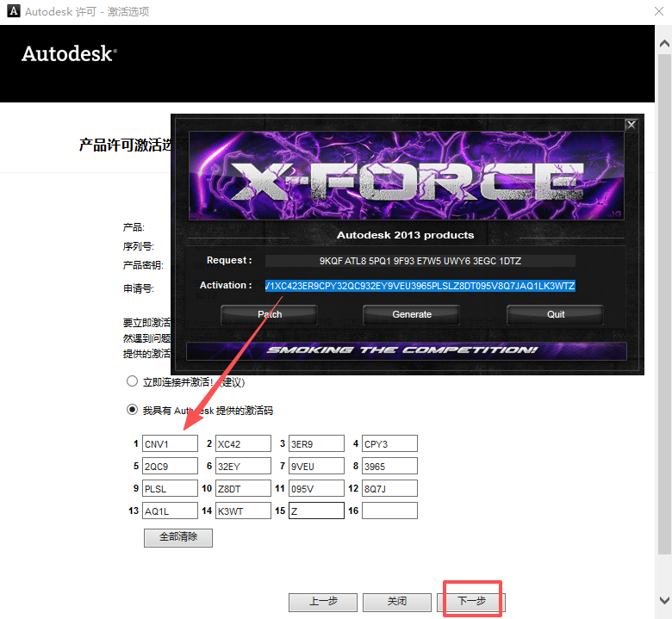The height and width of the screenshot is (619, 672).
Task: Click the Autodesk logo icon in title bar
Action: tap(13, 12)
